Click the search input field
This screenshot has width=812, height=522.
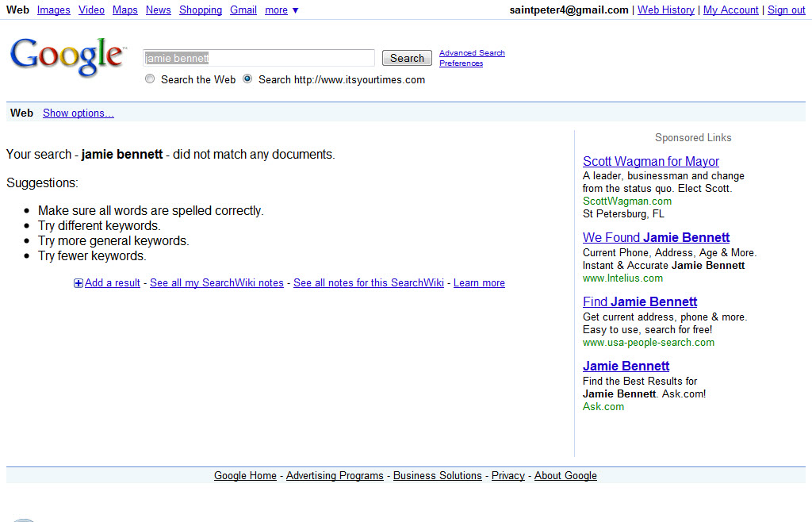[x=259, y=58]
